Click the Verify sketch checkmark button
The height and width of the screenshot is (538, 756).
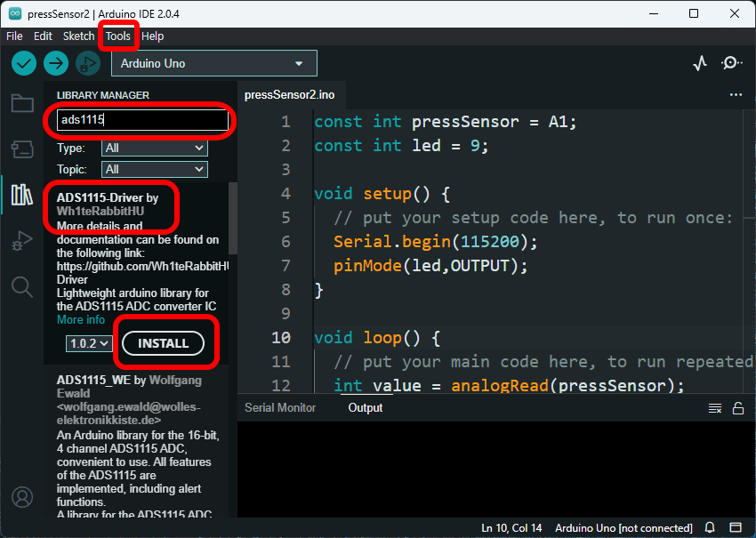pyautogui.click(x=24, y=63)
